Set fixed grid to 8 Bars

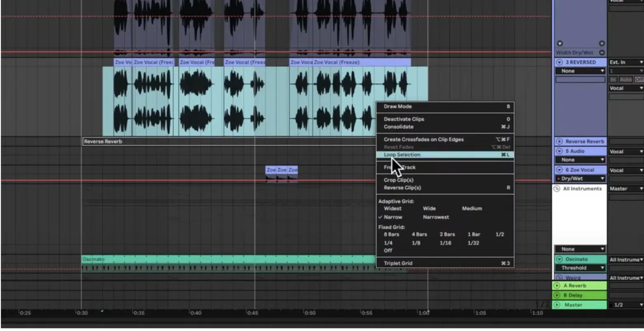tap(391, 234)
